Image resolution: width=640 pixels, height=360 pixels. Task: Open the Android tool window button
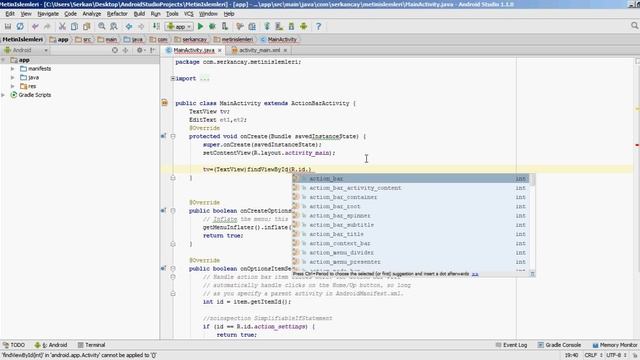pos(51,345)
